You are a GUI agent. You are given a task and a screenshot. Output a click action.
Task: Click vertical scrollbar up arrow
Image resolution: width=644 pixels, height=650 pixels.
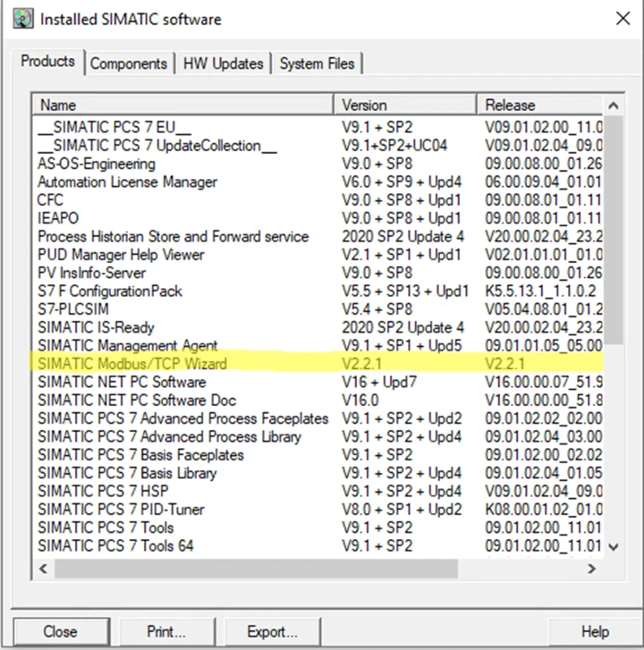[614, 106]
